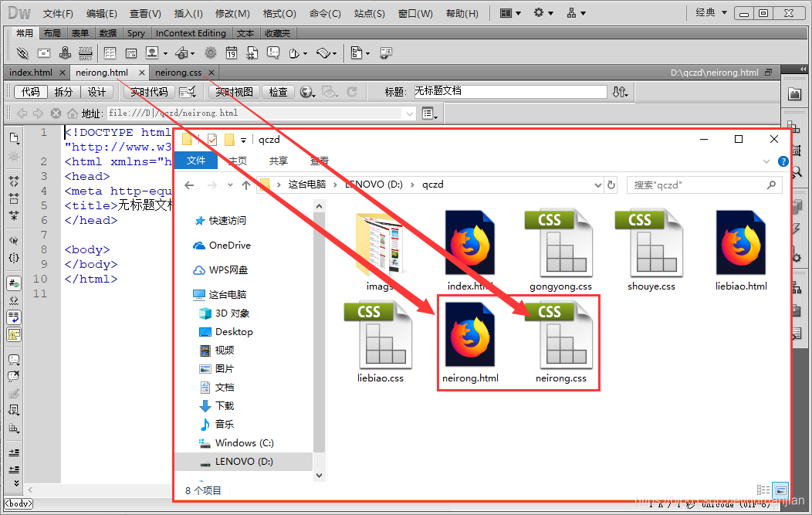Screen dimensions: 812x515
Task: Insert the date with the calendar icon
Action: click(x=232, y=53)
